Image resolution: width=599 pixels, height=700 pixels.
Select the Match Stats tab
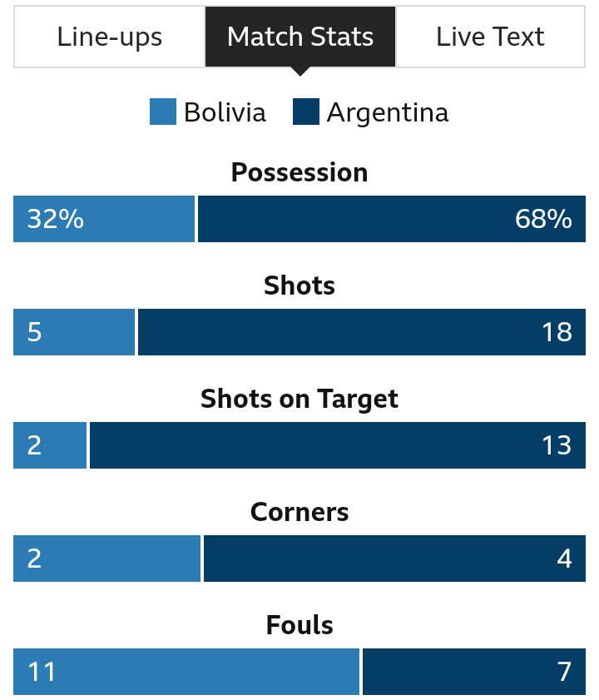300,37
